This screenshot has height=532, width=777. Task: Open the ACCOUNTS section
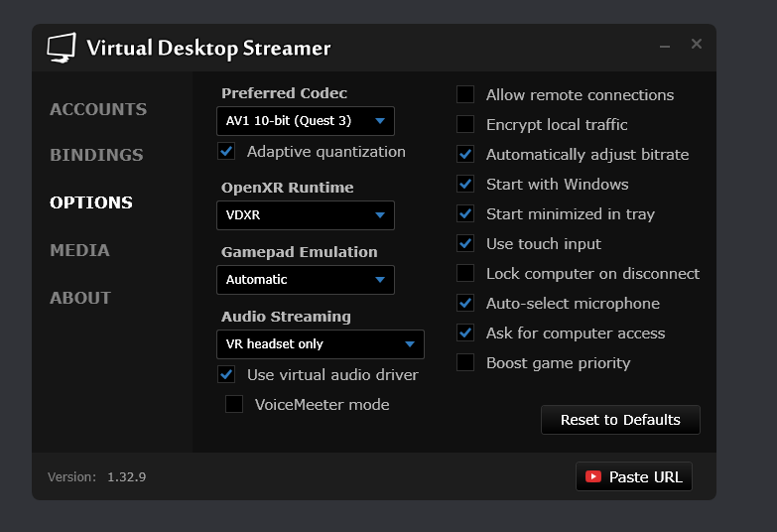(98, 109)
